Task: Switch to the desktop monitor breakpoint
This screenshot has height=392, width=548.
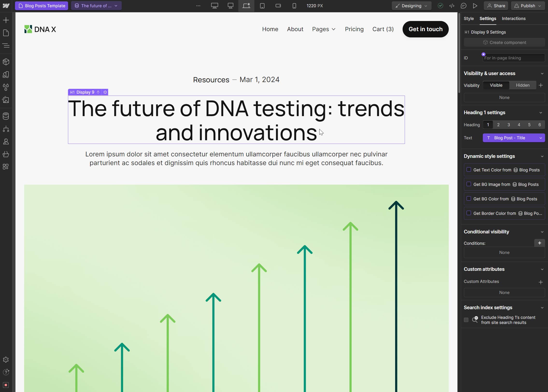Action: pos(230,6)
